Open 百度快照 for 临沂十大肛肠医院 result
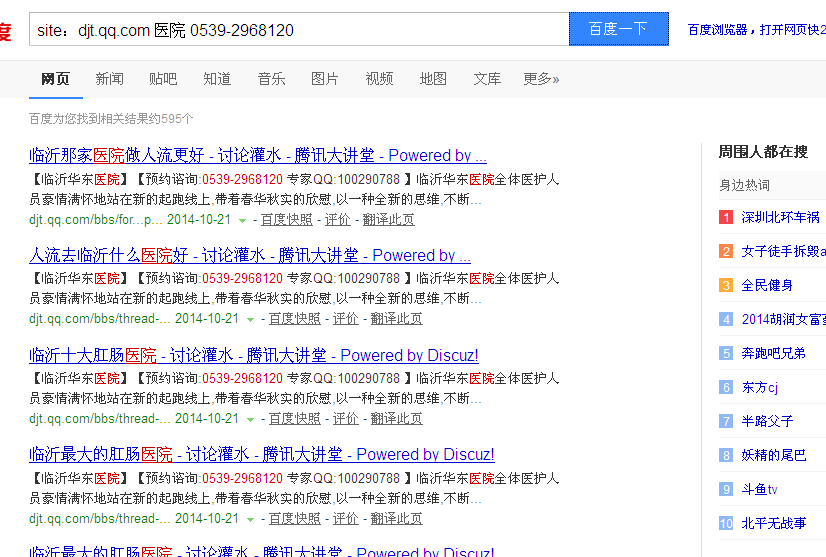The width and height of the screenshot is (826, 557). tap(295, 419)
